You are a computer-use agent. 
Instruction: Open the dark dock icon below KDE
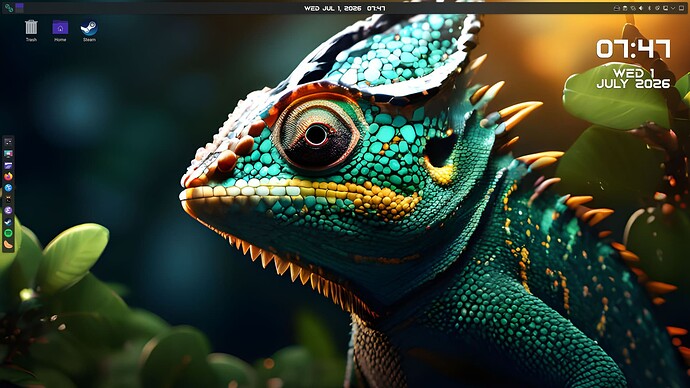click(x=8, y=199)
